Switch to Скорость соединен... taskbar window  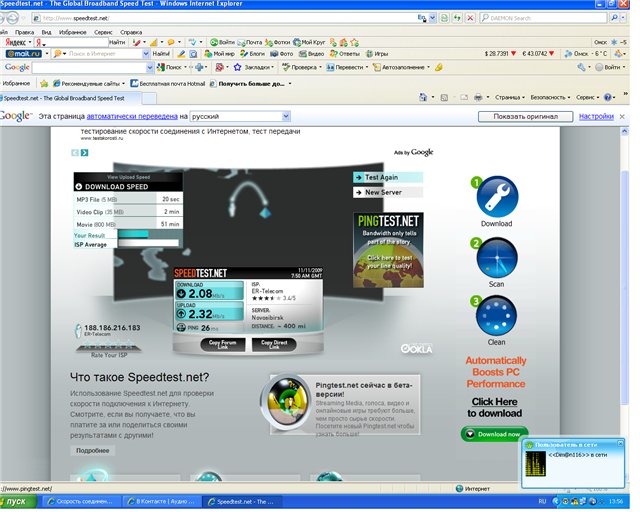81,501
